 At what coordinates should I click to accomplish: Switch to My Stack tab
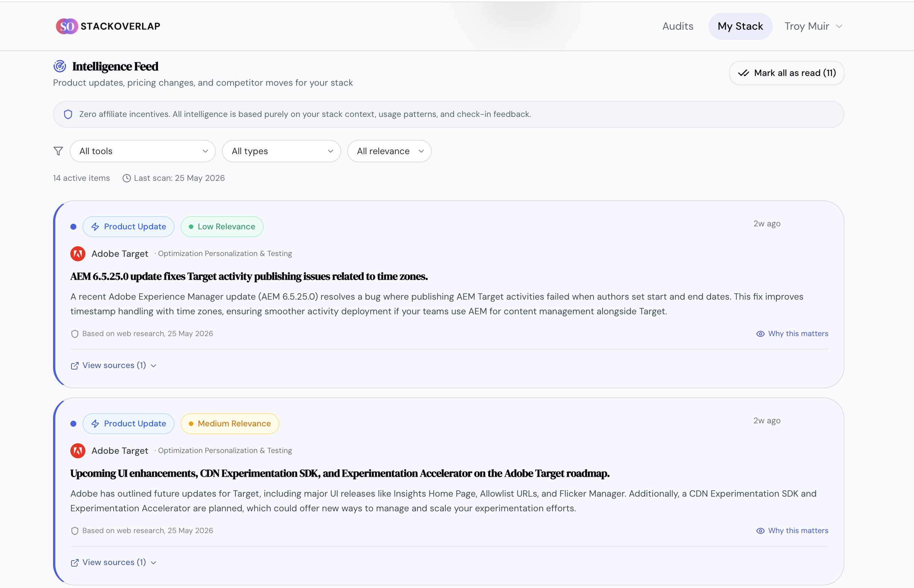(x=740, y=26)
